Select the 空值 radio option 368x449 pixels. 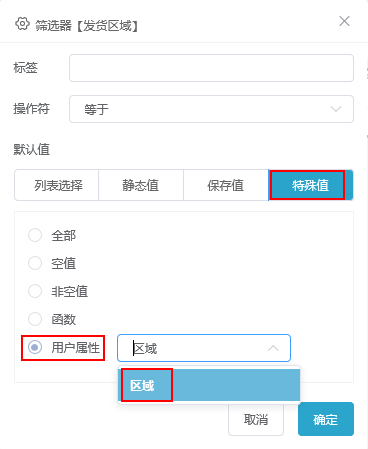click(35, 263)
